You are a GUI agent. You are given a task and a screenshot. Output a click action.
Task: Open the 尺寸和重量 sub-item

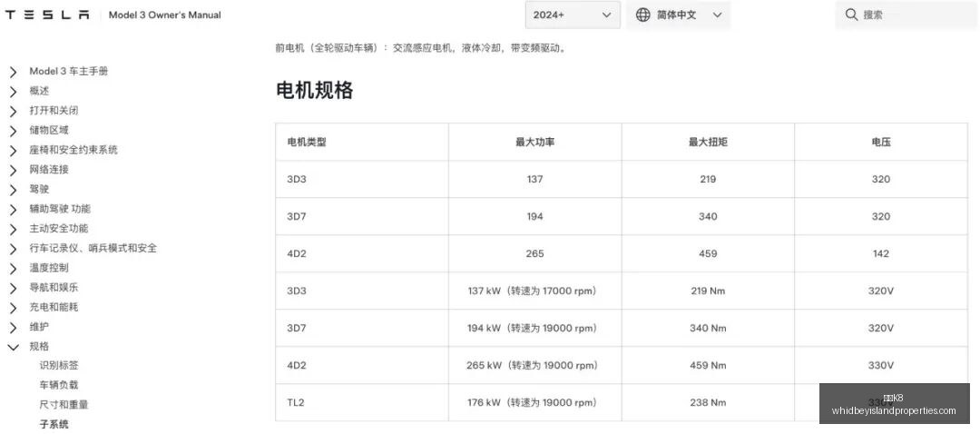[x=64, y=405]
